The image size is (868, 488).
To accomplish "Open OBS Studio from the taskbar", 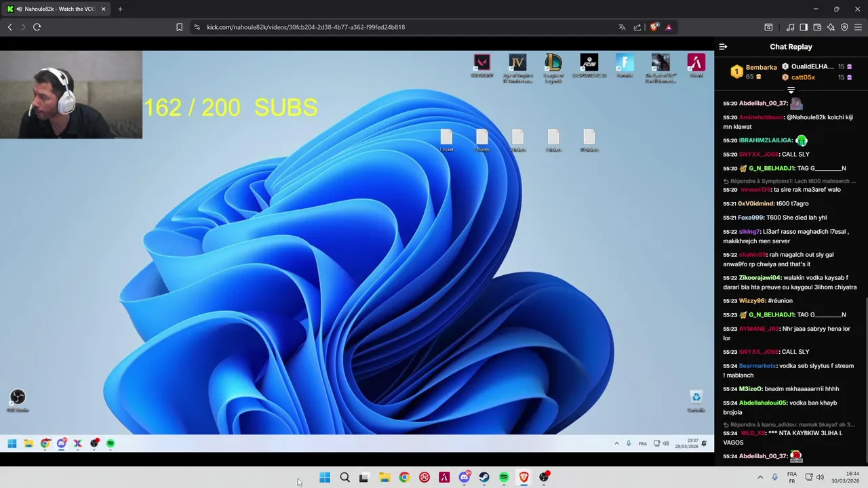I will click(544, 477).
